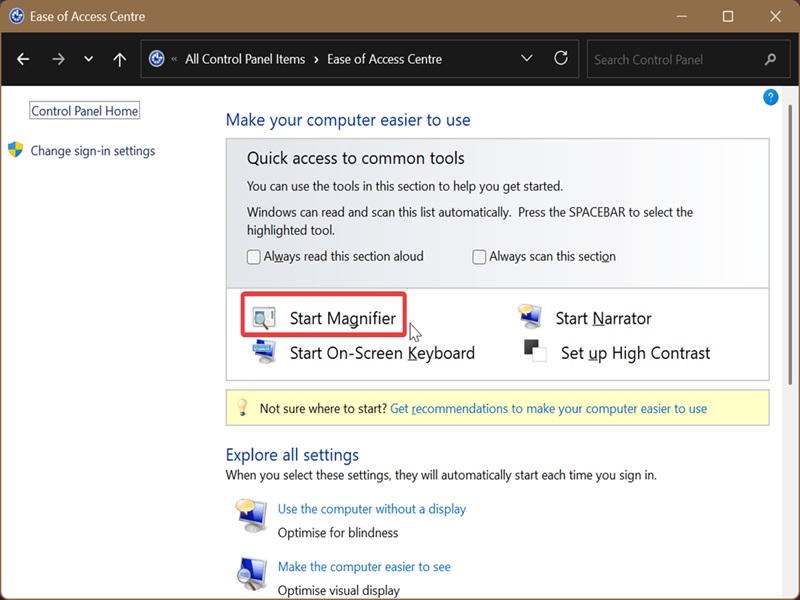The height and width of the screenshot is (600, 800).
Task: Open recent locations dropdown chevron
Action: click(x=88, y=59)
